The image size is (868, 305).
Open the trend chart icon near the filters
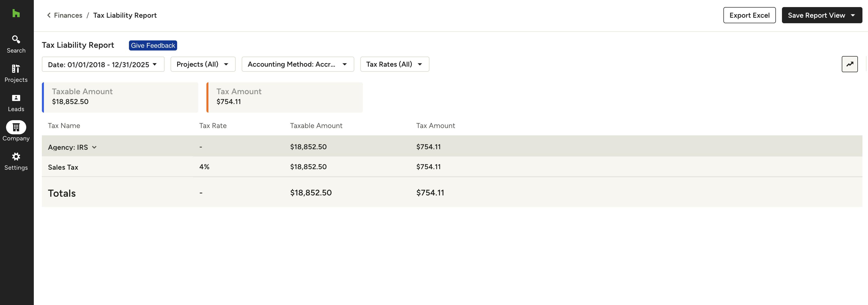point(850,64)
